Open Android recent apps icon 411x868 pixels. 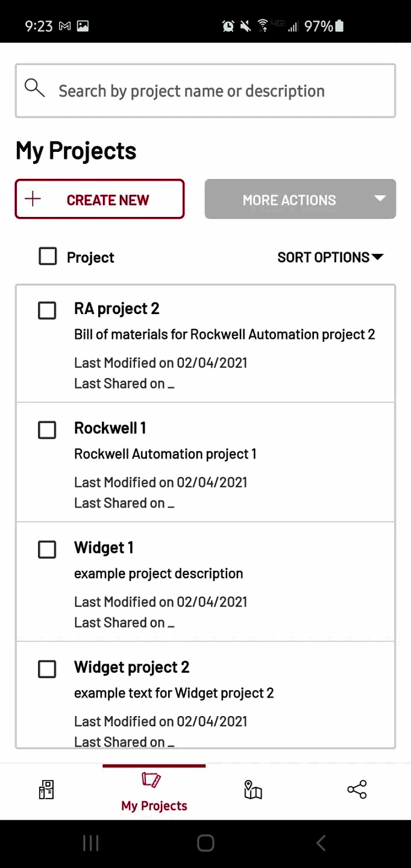(90, 843)
